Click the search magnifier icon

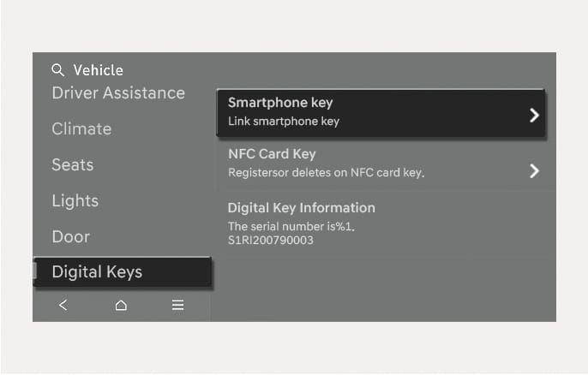pyautogui.click(x=58, y=70)
